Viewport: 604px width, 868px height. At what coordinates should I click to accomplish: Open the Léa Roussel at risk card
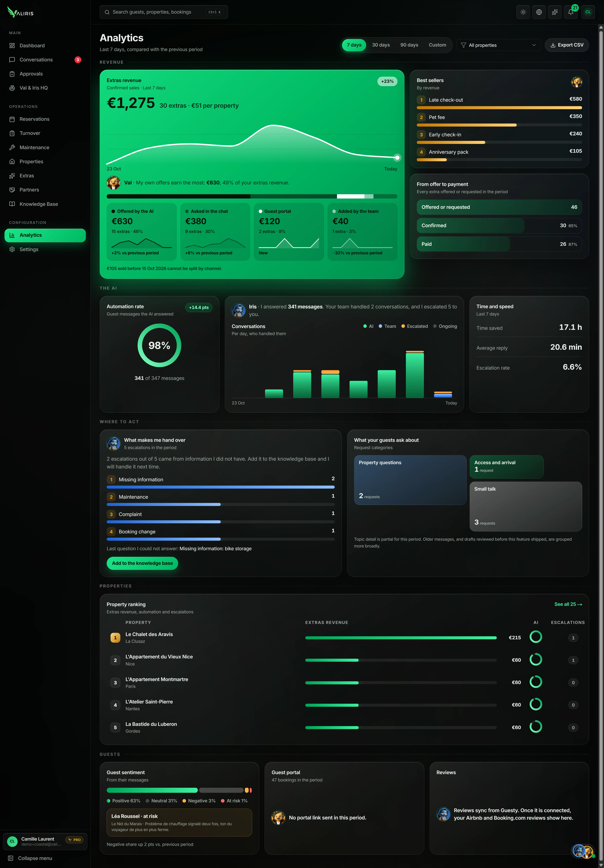179,823
